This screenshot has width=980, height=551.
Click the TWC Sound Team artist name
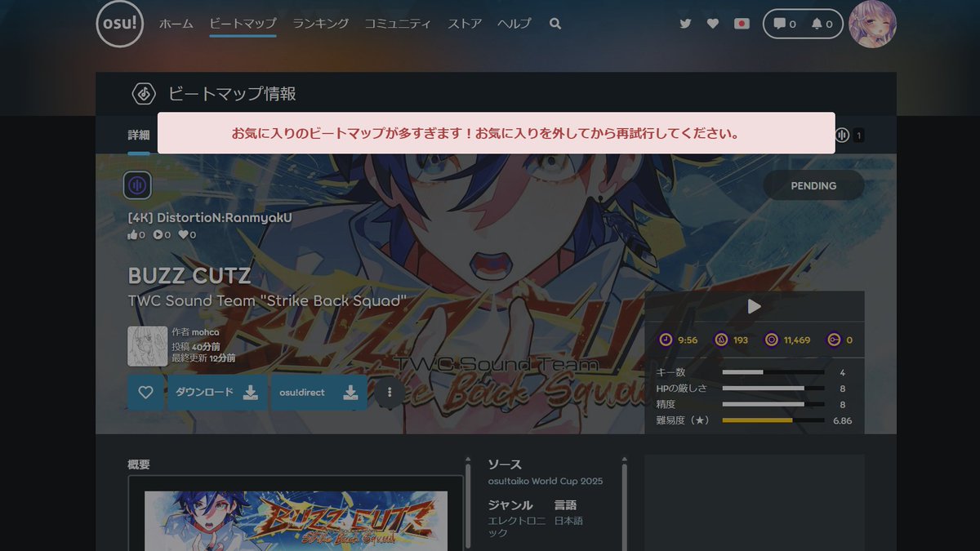click(x=267, y=301)
